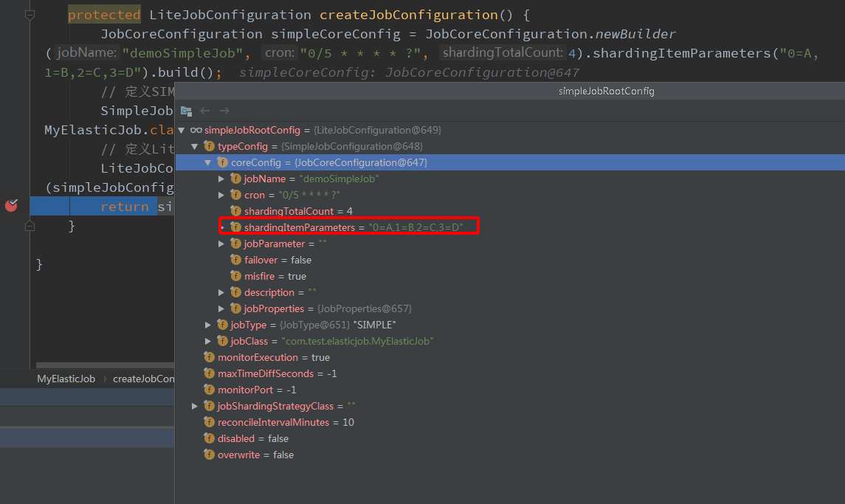Click the back arrow in the popup toolbar
This screenshot has width=845, height=504.
click(x=204, y=111)
